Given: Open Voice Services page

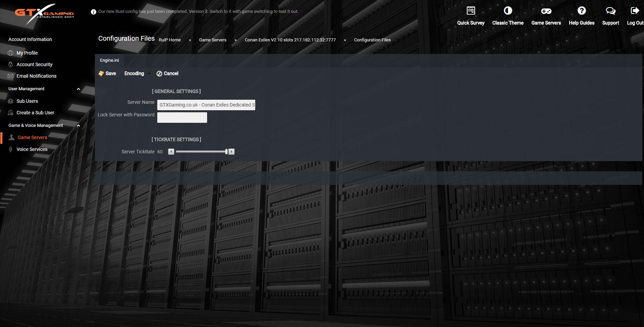Looking at the screenshot, I should [32, 149].
